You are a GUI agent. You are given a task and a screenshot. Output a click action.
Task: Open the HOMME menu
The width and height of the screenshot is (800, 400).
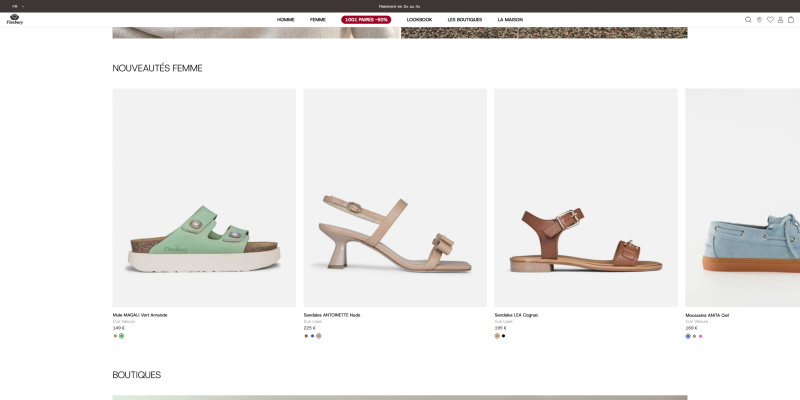[286, 19]
